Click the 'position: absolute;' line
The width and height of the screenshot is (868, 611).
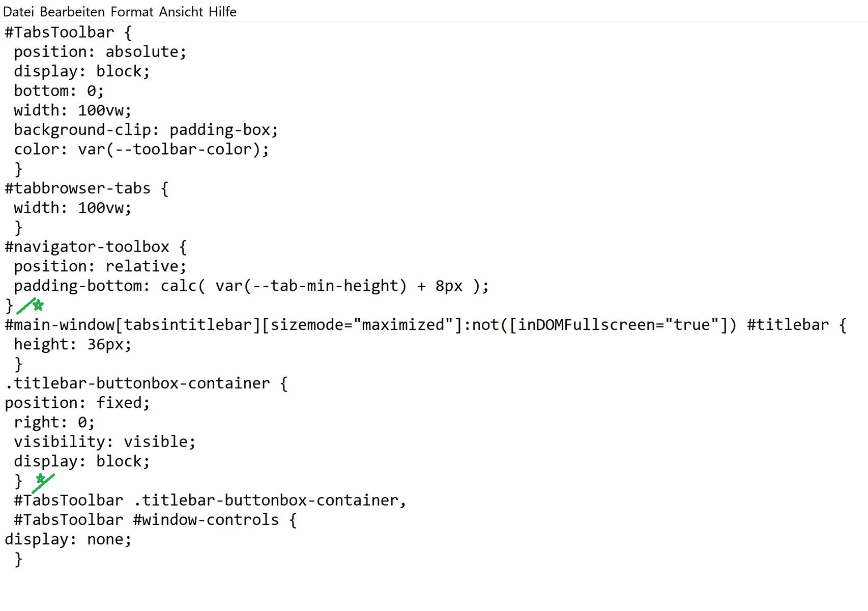pyautogui.click(x=100, y=52)
